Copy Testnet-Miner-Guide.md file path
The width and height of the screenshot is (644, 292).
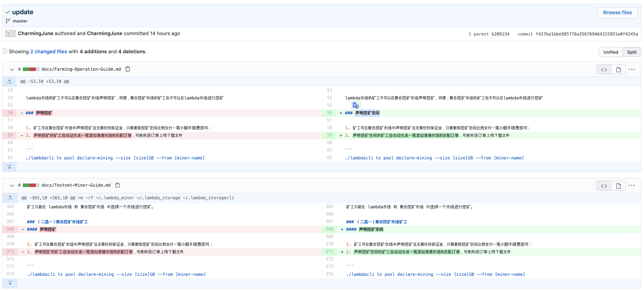click(x=117, y=185)
